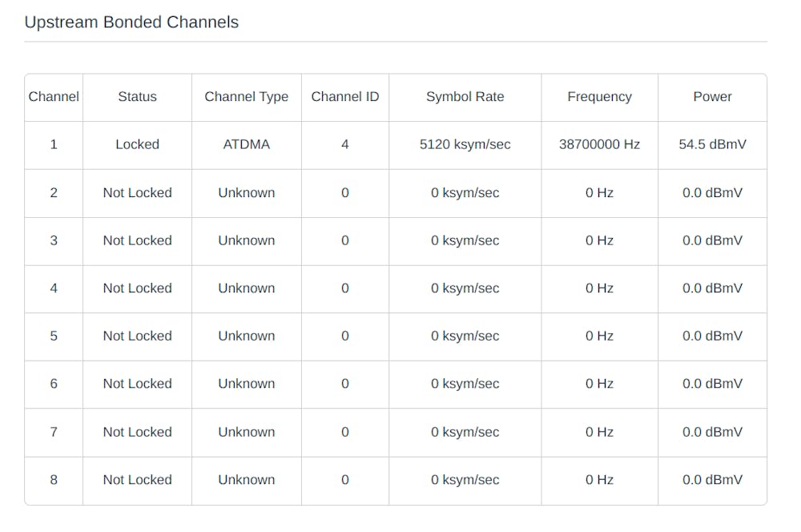This screenshot has height=532, width=801.
Task: Select the Frequency column header
Action: (x=599, y=97)
